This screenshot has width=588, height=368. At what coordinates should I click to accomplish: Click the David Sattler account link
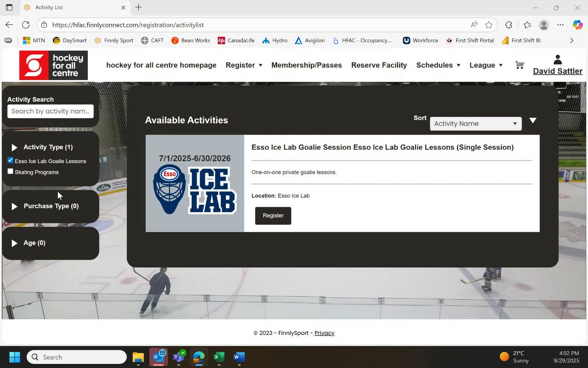558,71
